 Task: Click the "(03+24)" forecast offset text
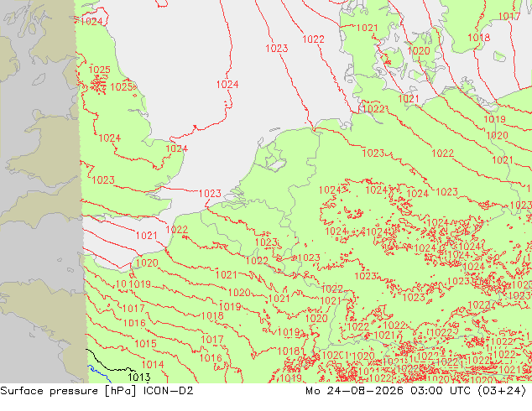(502, 391)
